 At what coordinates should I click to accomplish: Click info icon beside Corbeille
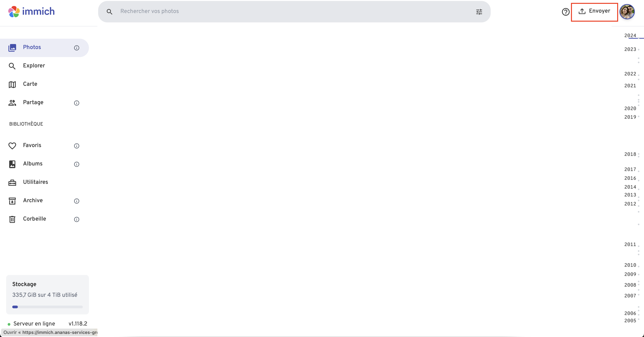coord(76,219)
